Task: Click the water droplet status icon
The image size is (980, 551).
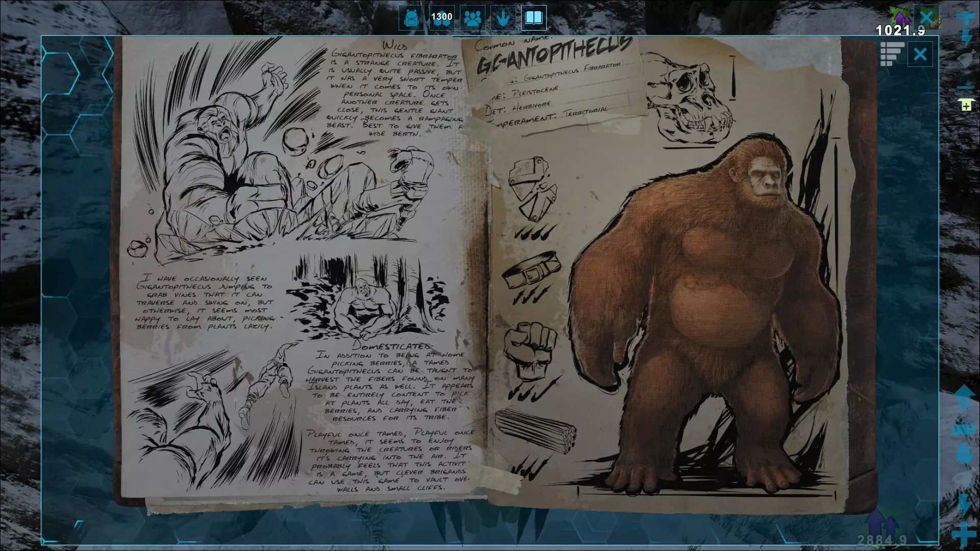Action: 964,453
